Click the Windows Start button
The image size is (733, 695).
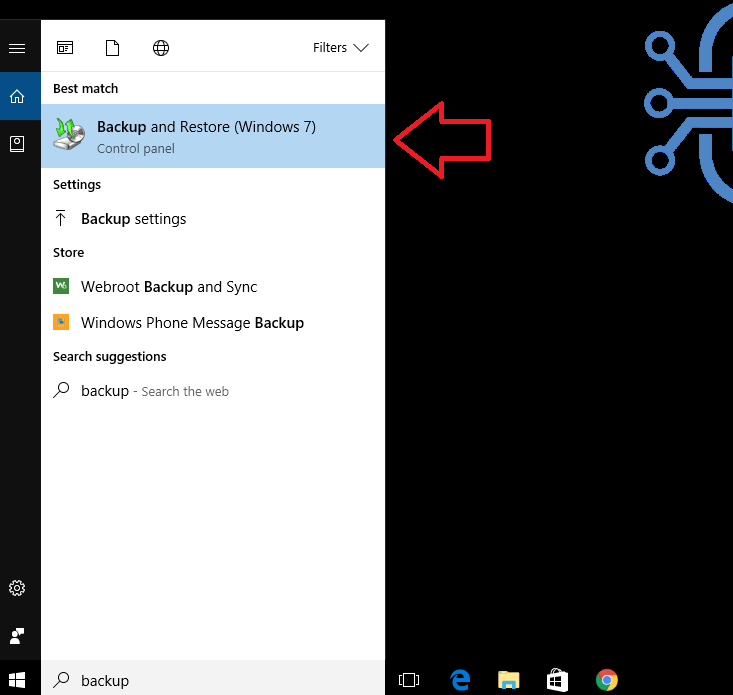[18, 680]
